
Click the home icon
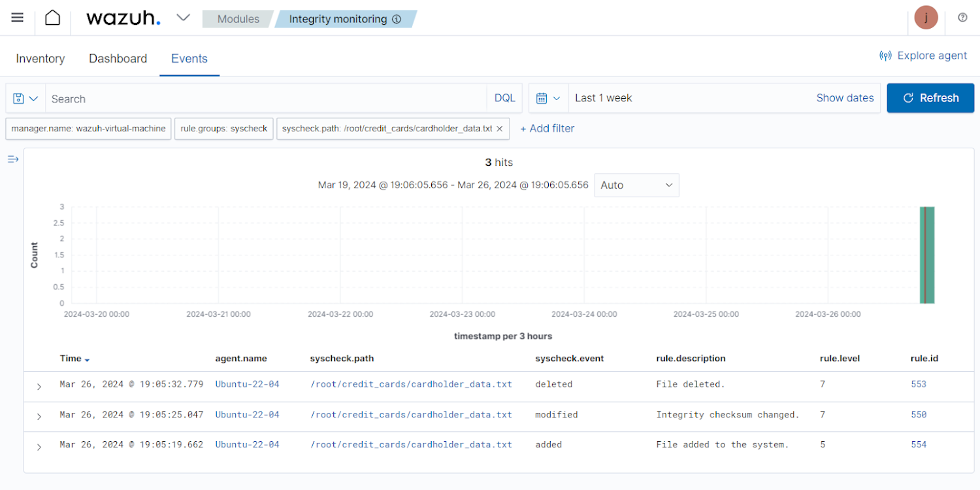point(52,18)
